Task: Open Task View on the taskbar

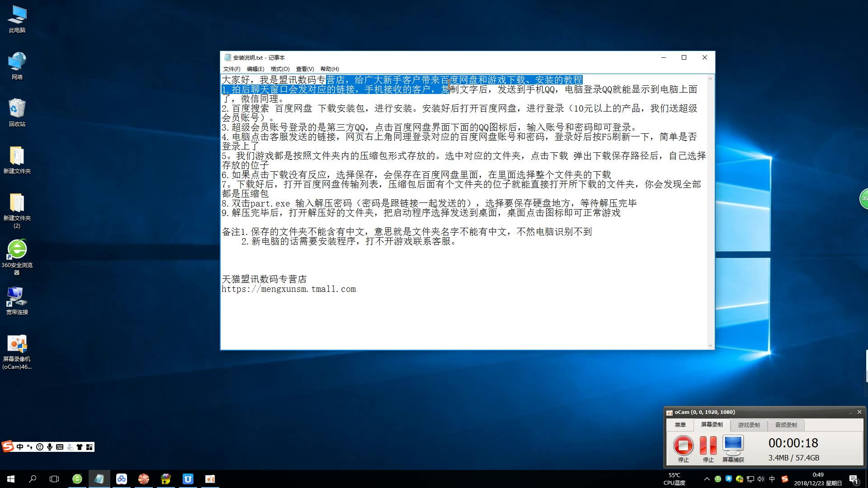Action: click(x=54, y=479)
